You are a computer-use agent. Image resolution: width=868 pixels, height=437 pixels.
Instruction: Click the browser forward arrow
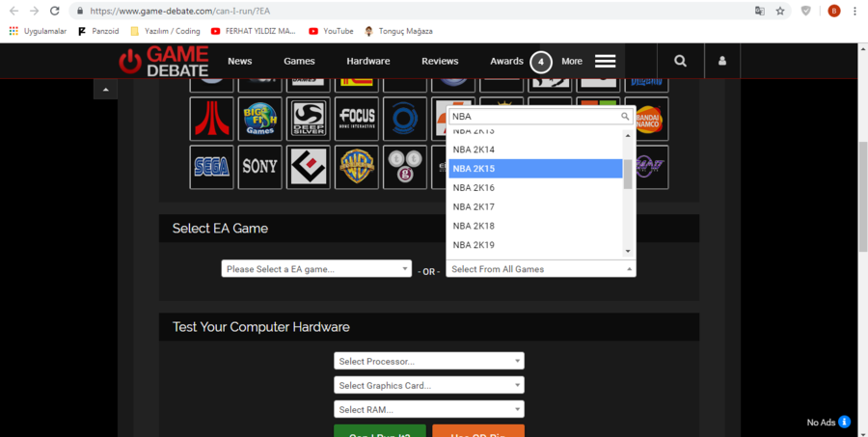34,11
